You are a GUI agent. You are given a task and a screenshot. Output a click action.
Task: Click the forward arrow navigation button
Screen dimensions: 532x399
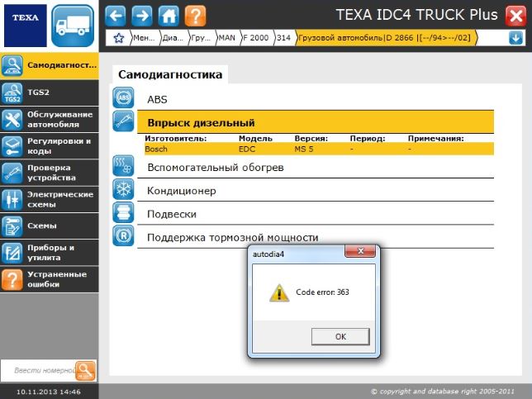click(x=142, y=16)
